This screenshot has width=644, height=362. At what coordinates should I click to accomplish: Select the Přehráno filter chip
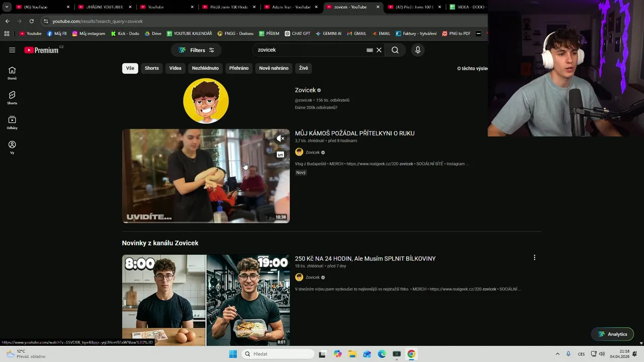(x=239, y=68)
